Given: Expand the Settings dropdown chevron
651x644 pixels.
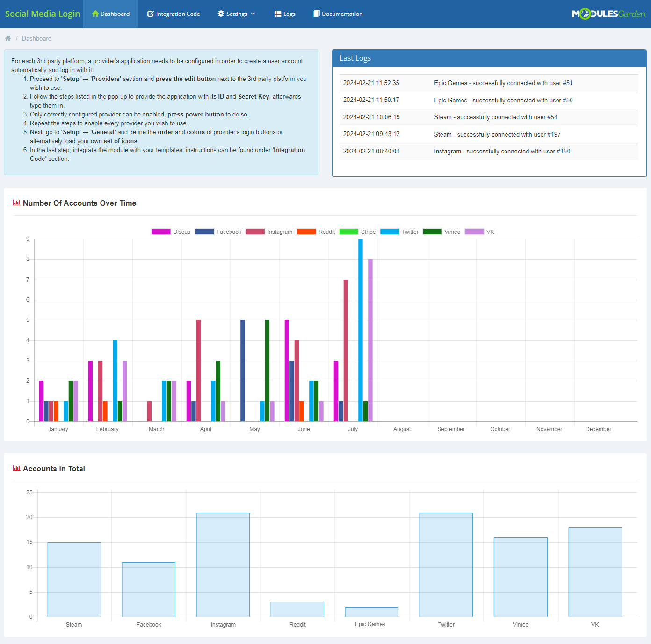Looking at the screenshot, I should point(253,14).
